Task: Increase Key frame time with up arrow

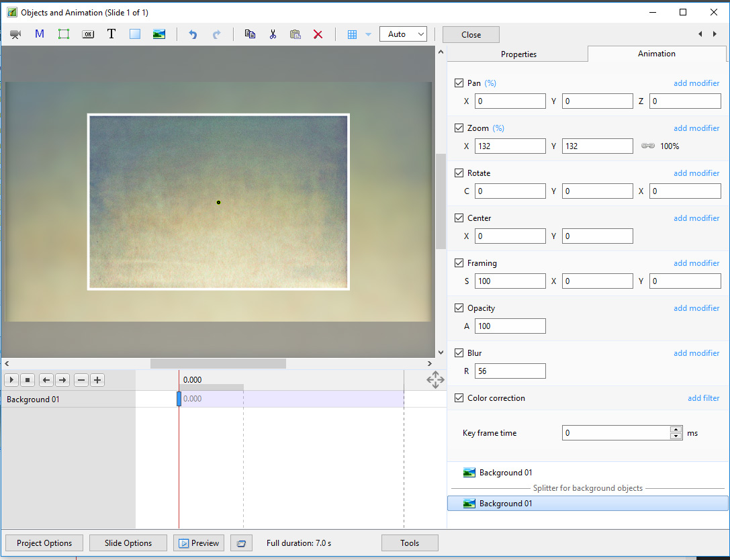Action: pos(676,430)
